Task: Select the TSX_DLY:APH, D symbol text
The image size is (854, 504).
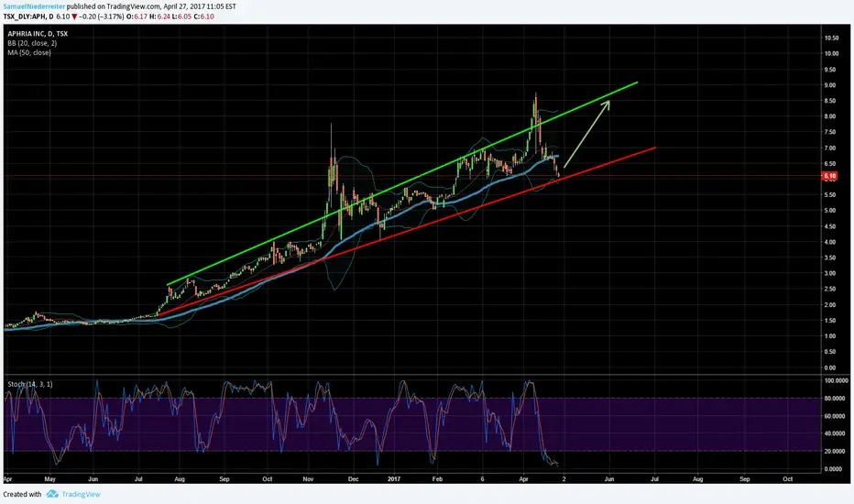Action: (28, 16)
